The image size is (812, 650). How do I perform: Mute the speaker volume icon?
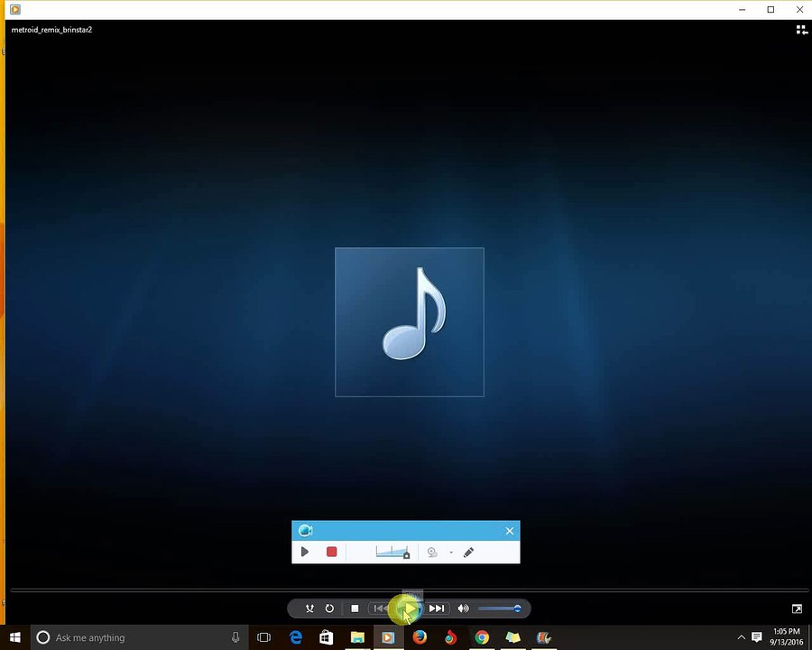pyautogui.click(x=463, y=608)
